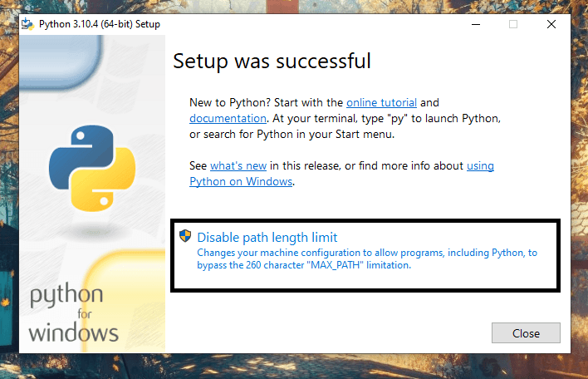
Task: Click the Python logo in left panel
Action: pos(92,168)
